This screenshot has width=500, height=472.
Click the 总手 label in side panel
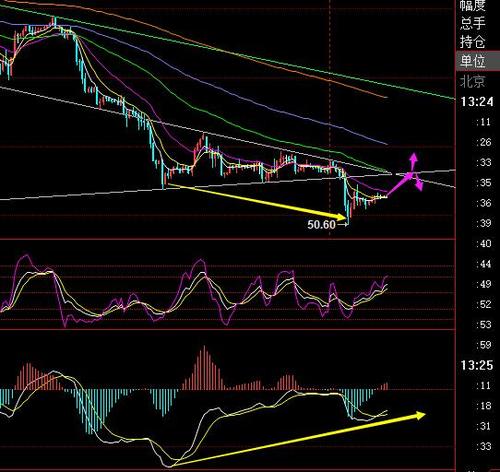pos(472,24)
